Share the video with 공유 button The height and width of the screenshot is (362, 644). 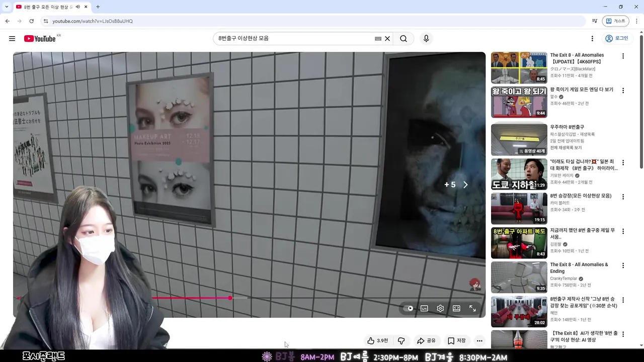click(426, 340)
